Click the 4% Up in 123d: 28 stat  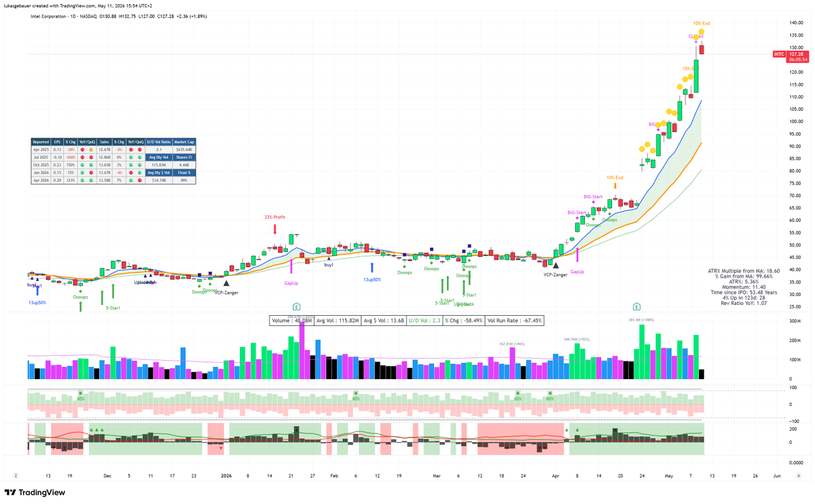point(745,298)
